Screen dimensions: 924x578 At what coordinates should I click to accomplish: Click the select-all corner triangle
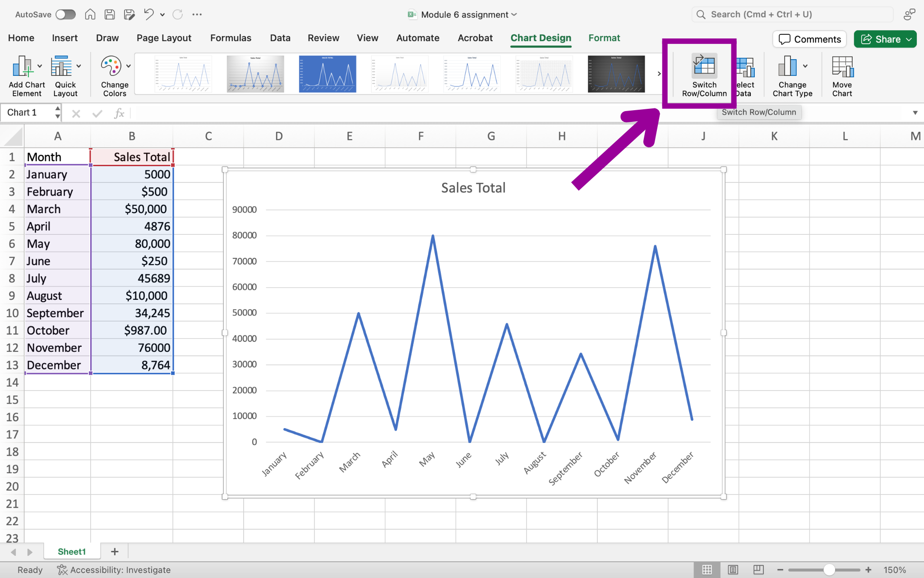pos(13,136)
